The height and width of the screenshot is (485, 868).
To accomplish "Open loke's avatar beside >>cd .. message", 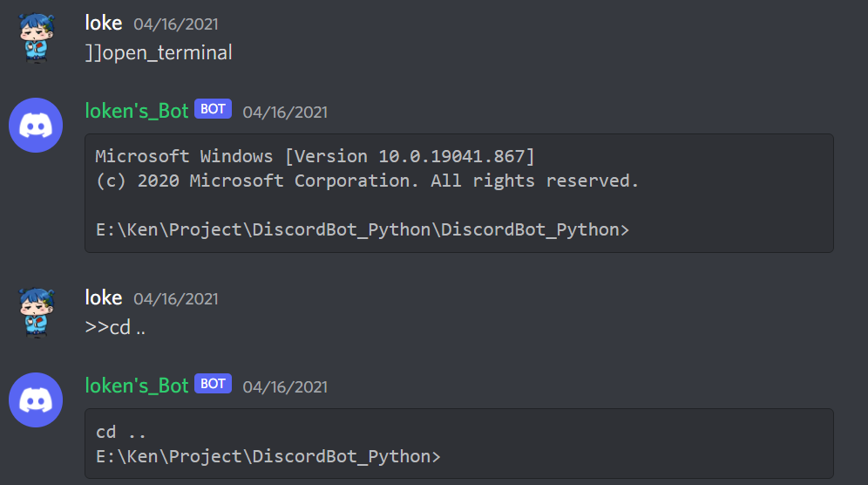I will coord(37,312).
